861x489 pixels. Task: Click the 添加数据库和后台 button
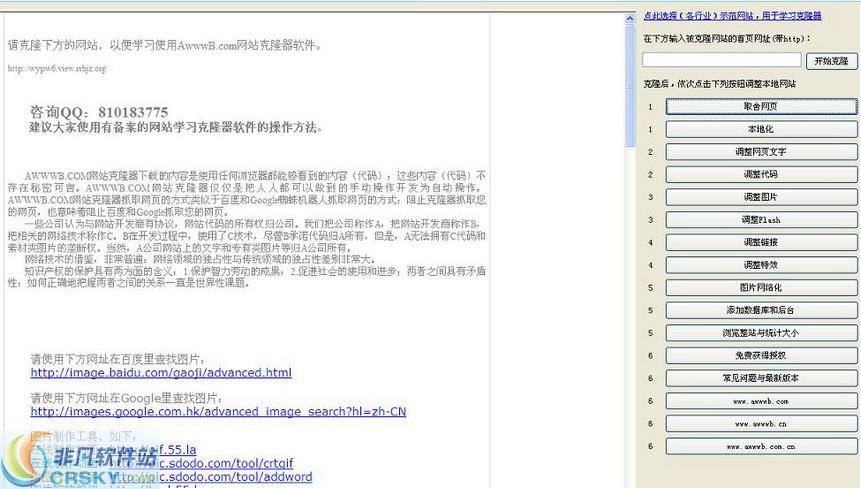[x=761, y=310]
